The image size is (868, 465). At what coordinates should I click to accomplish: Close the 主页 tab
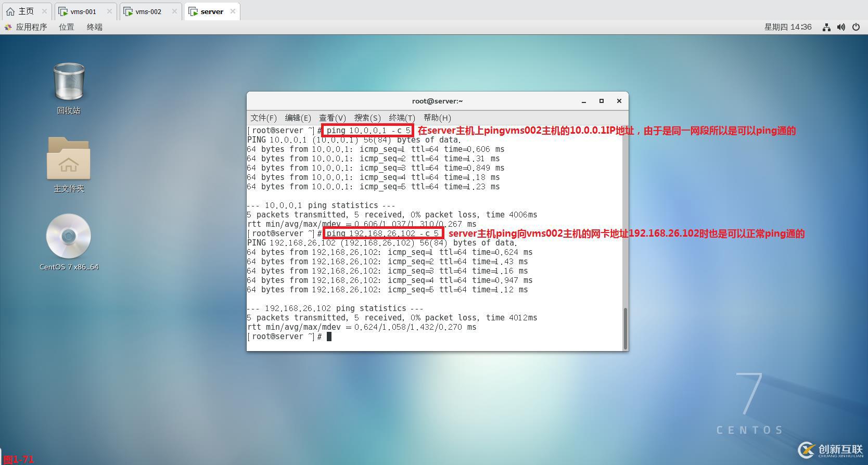[x=44, y=11]
